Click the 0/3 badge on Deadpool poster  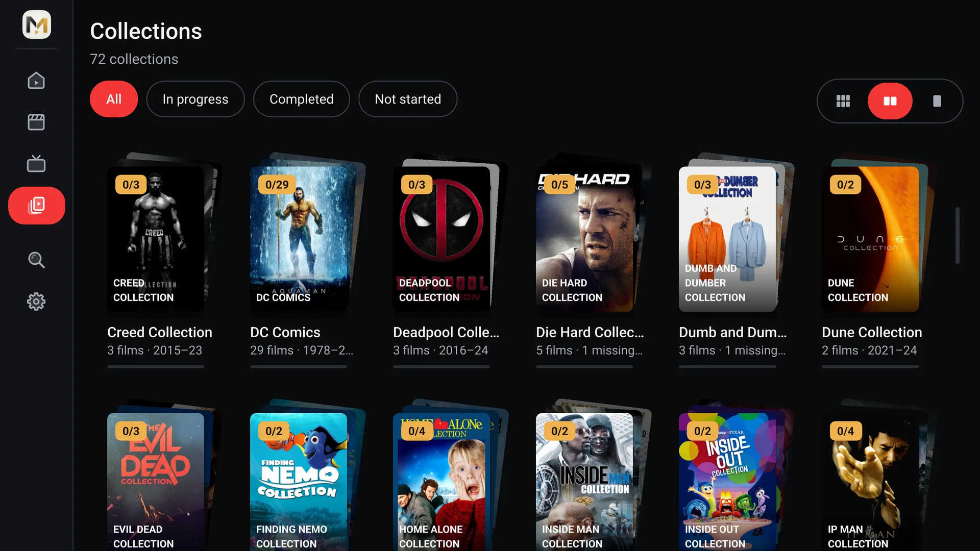coord(416,185)
